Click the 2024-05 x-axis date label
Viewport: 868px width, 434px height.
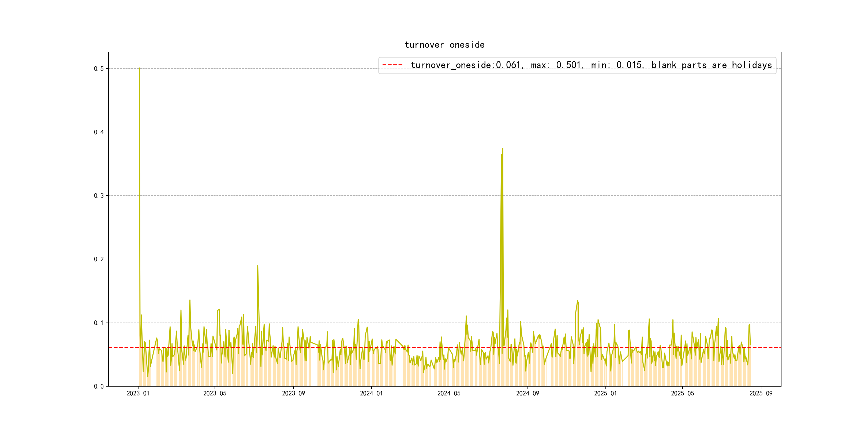tap(449, 394)
